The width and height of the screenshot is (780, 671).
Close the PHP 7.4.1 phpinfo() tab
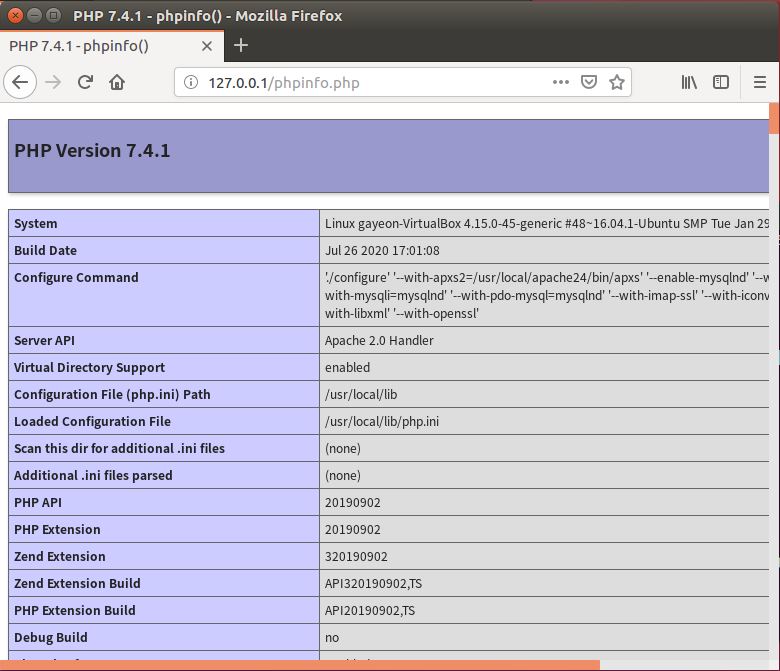pyautogui.click(x=207, y=46)
